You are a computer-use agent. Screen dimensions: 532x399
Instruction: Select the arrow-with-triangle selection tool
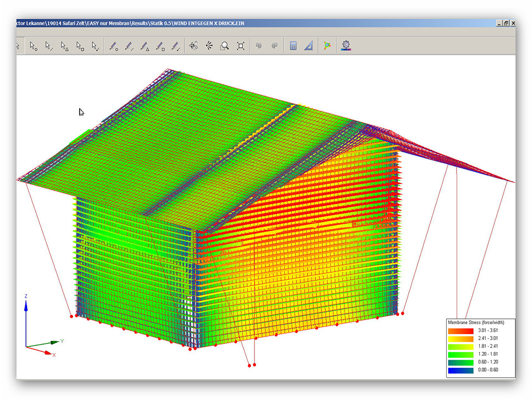pyautogui.click(x=64, y=46)
